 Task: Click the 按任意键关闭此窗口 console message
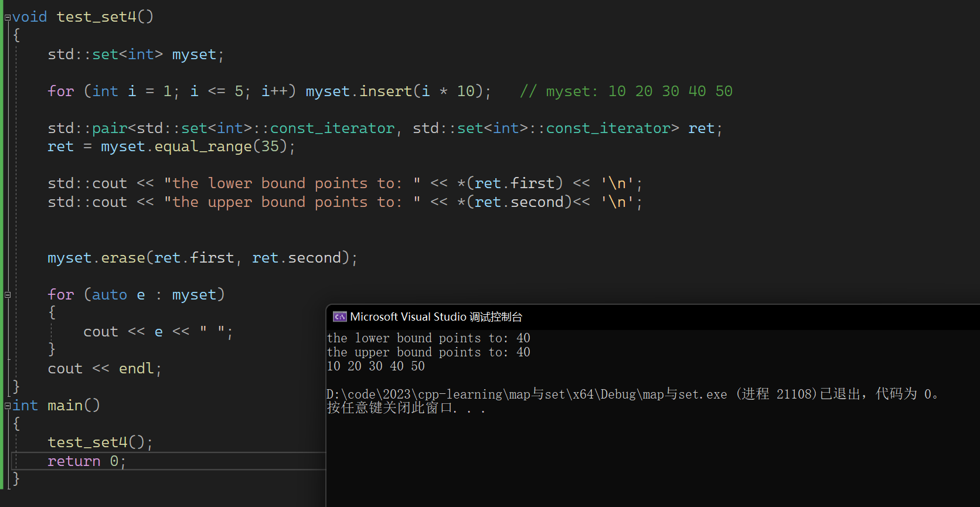tap(406, 408)
